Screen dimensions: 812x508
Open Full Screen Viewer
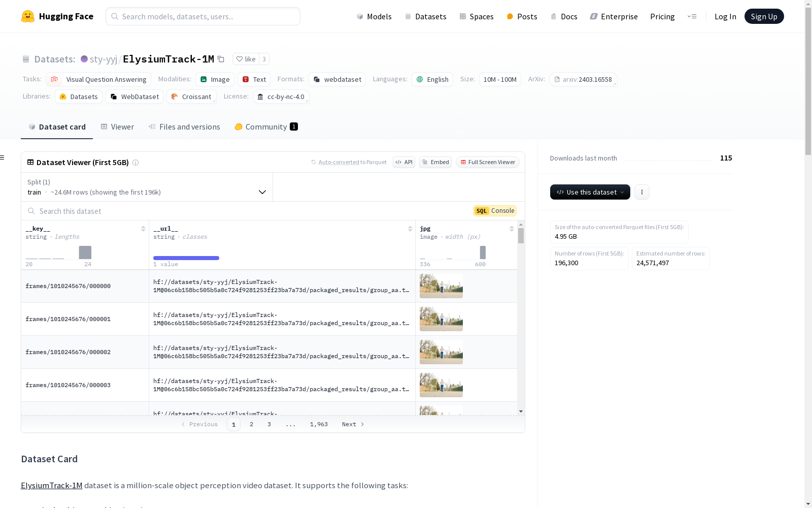[488, 162]
